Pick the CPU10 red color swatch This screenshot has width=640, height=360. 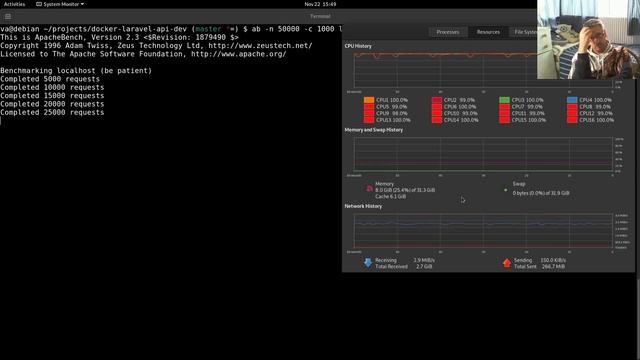437,113
